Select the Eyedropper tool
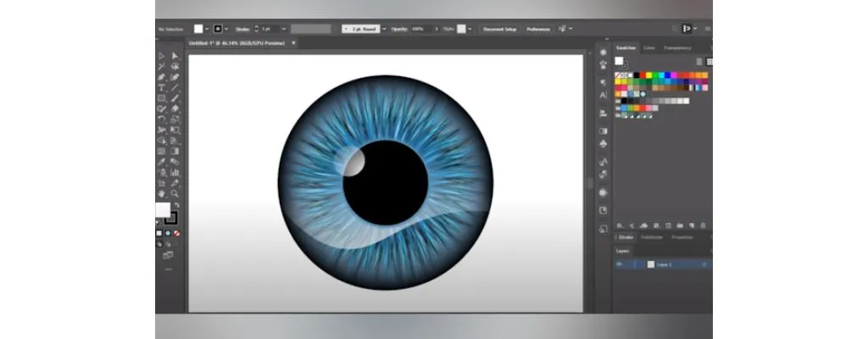 point(161,161)
